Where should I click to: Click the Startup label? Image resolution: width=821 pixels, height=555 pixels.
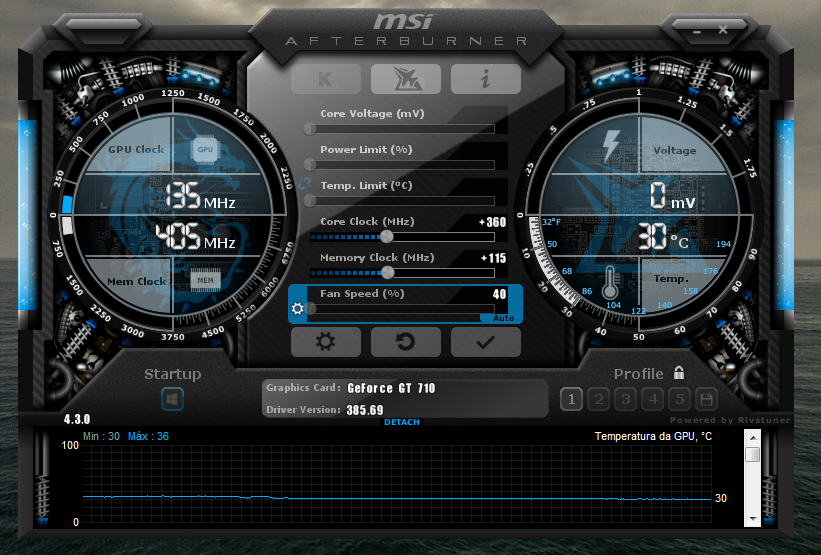(x=172, y=374)
